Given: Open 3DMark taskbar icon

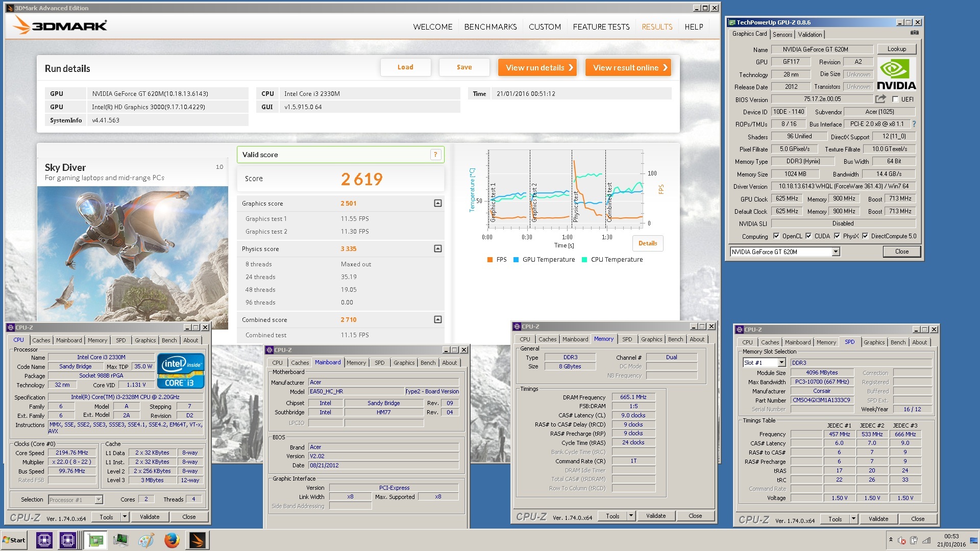Looking at the screenshot, I should [197, 540].
